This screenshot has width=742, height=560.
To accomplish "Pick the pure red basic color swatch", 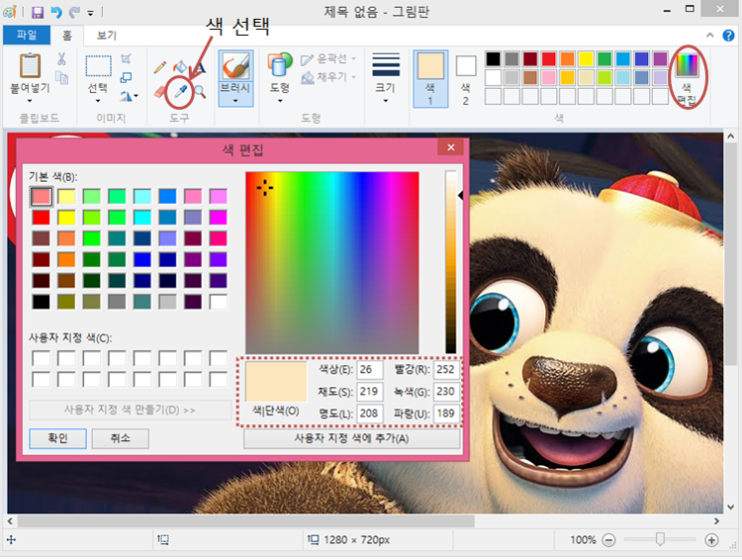I will click(41, 218).
